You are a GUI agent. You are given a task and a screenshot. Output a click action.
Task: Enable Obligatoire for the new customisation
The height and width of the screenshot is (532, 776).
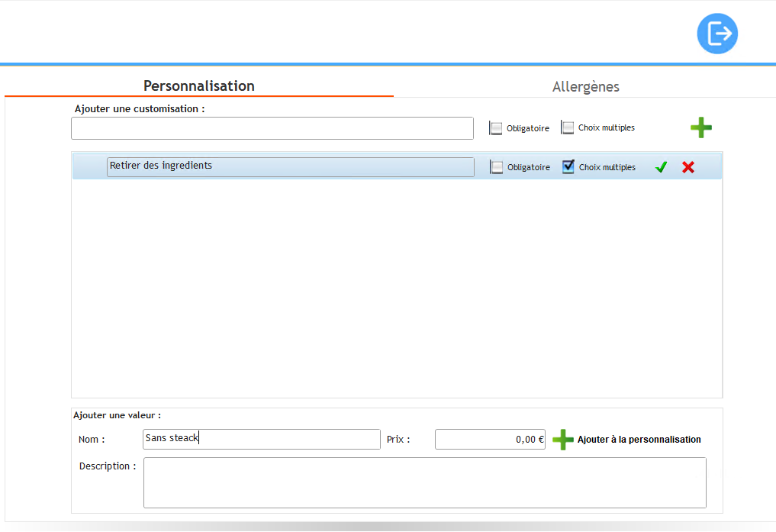pos(497,128)
